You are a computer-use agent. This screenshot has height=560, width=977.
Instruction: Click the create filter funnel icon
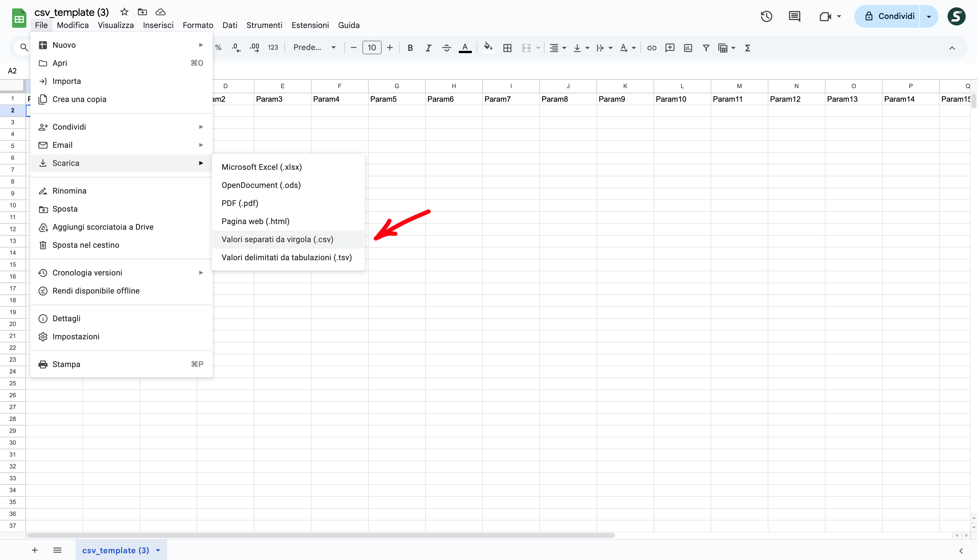(706, 48)
